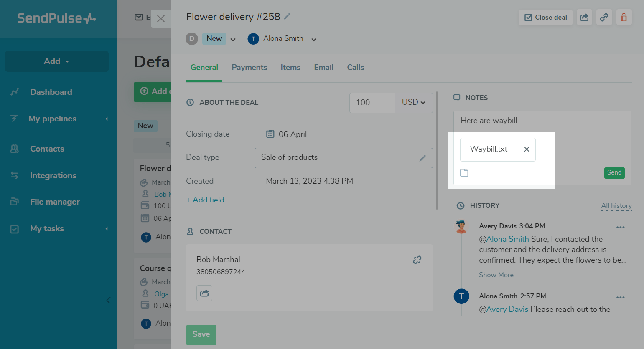
Task: Click the Close deal button
Action: tap(546, 18)
